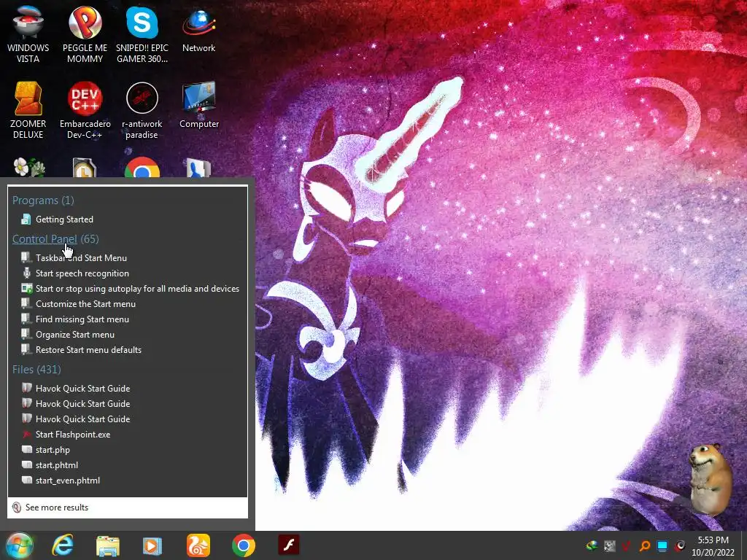Click the cyan monitor tray icon
This screenshot has width=747, height=560.
[662, 545]
